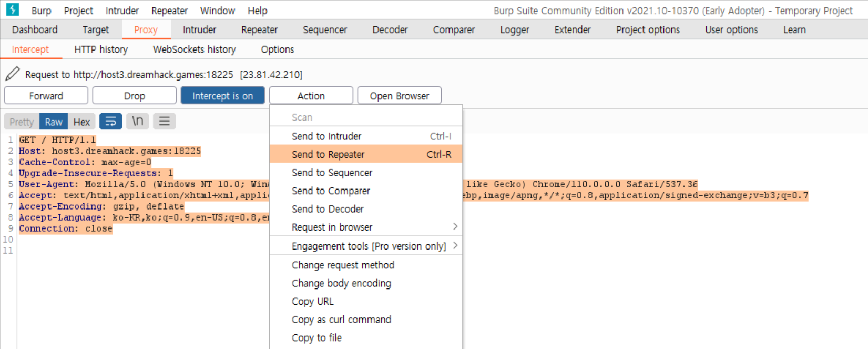This screenshot has width=868, height=349.
Task: Open the Project options tab
Action: tap(648, 30)
